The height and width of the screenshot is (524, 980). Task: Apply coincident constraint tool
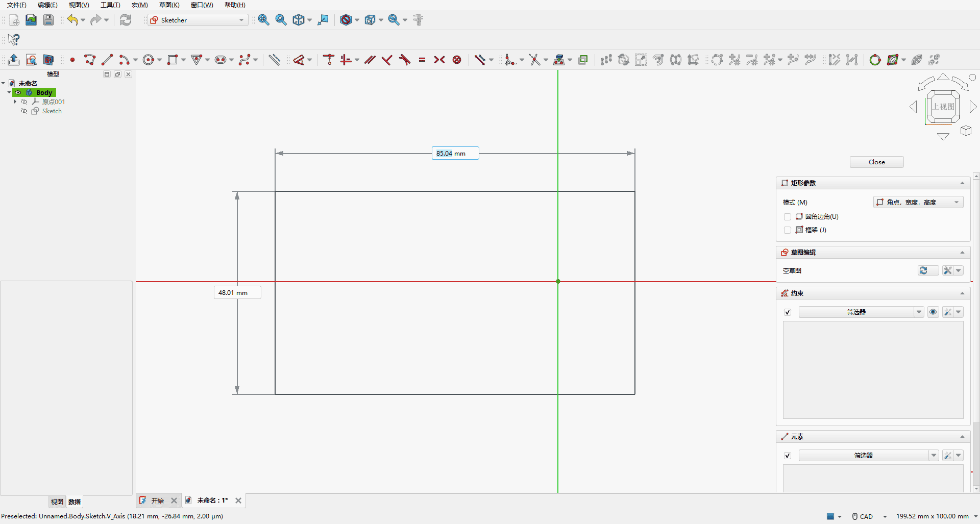(329, 60)
